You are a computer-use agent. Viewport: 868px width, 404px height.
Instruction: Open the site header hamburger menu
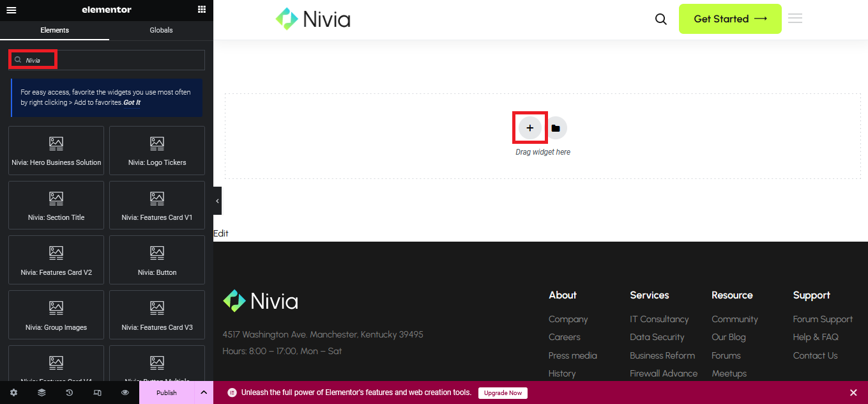pos(795,19)
